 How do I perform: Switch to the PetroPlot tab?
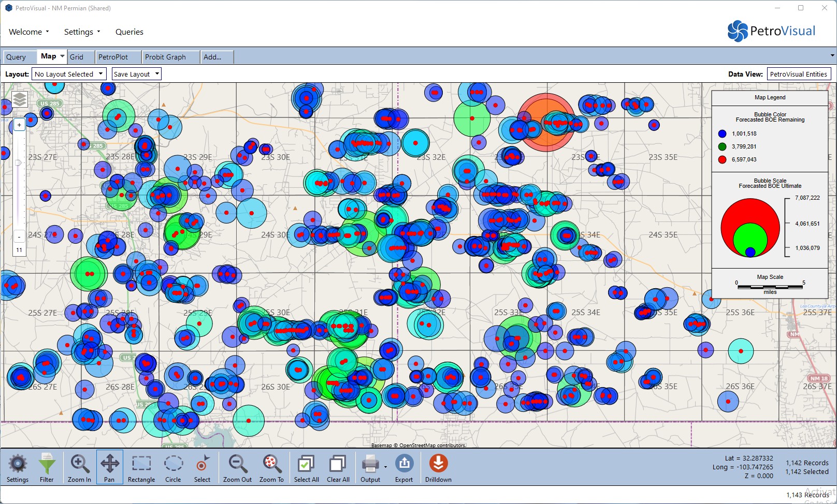click(x=113, y=57)
